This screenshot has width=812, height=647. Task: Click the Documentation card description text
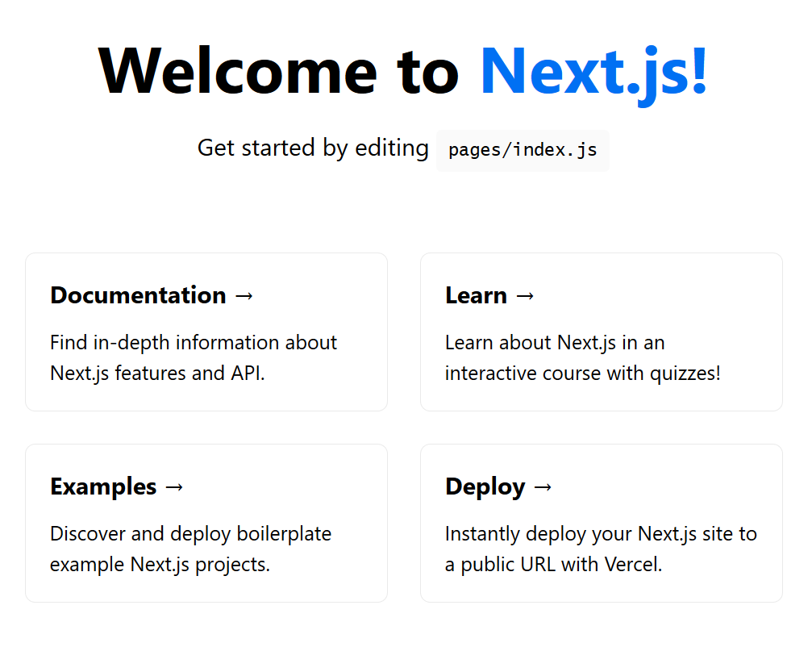coord(194,357)
